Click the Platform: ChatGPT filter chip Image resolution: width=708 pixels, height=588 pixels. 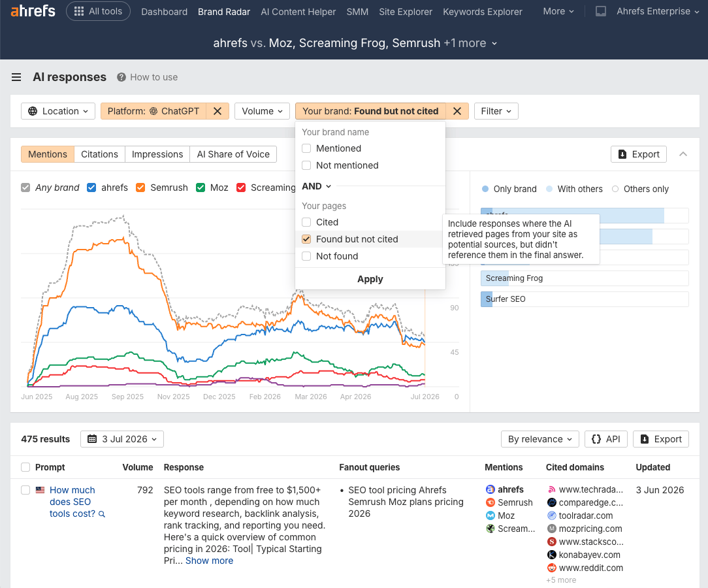(153, 111)
